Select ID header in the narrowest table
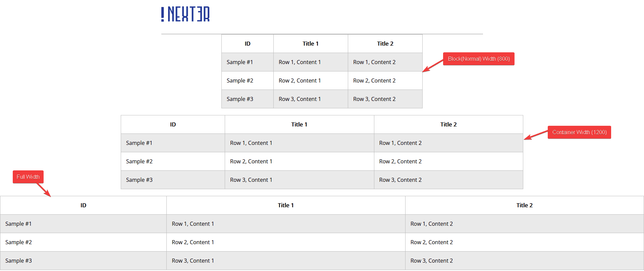644x271 pixels. point(248,44)
